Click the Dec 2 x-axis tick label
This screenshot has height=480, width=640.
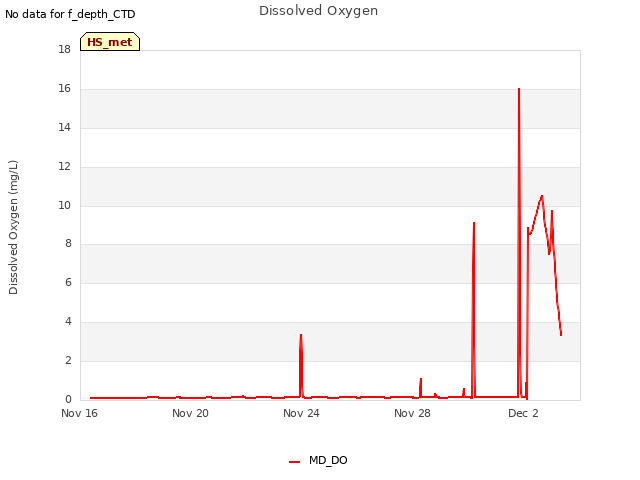pyautogui.click(x=523, y=413)
